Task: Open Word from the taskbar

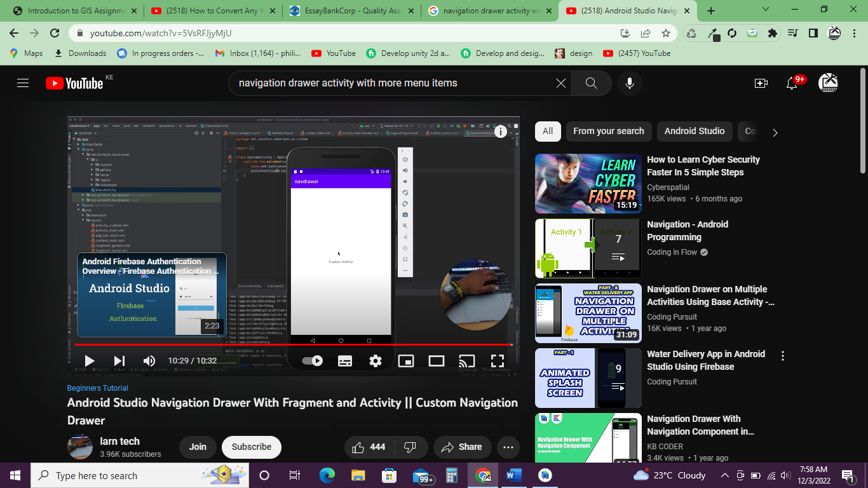Action: pyautogui.click(x=514, y=475)
